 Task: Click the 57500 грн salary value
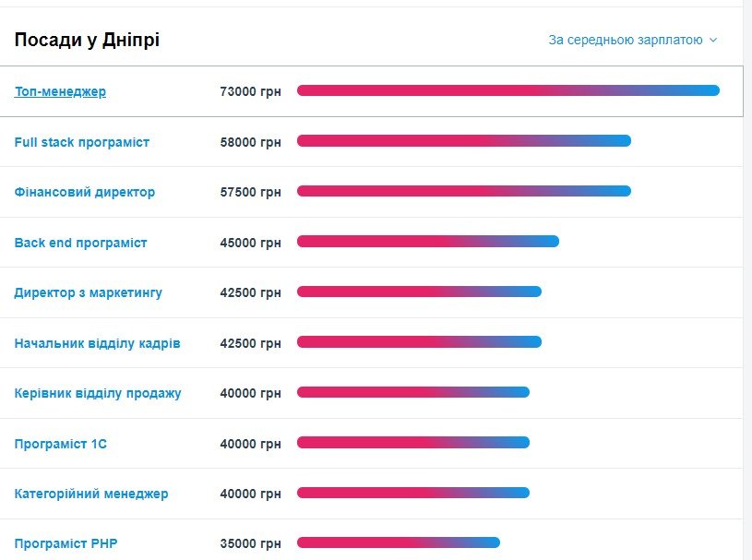[x=250, y=192]
